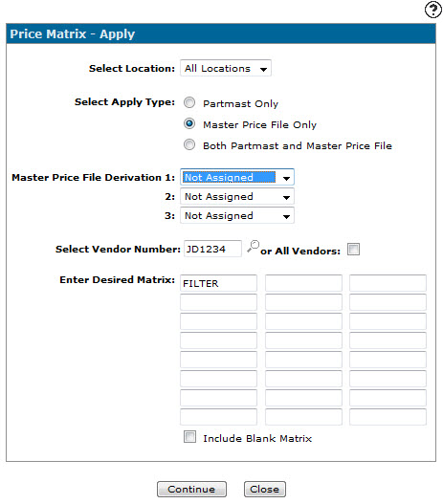The width and height of the screenshot is (443, 504).
Task: Click the second matrix field in left column
Action: coord(218,302)
